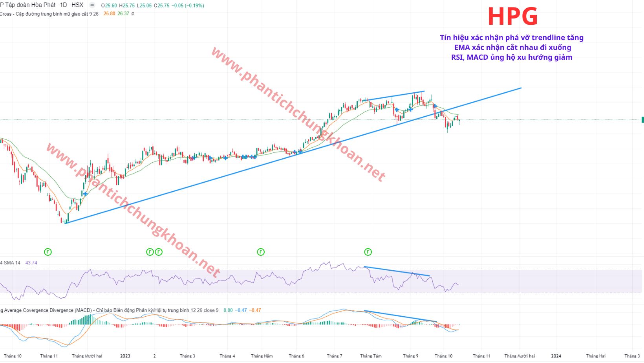Open the EMA Cross 9 26 indicator legend

point(49,14)
